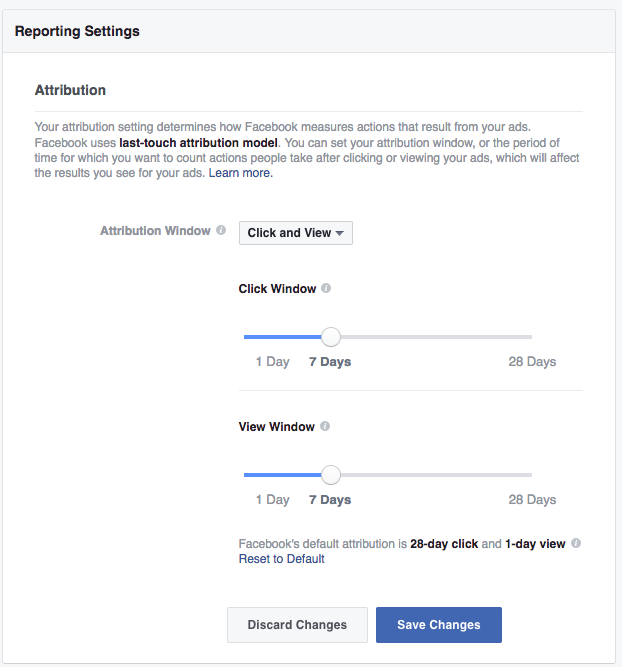The width and height of the screenshot is (622, 667).
Task: Set Click Window to 1 Day
Action: tap(272, 362)
